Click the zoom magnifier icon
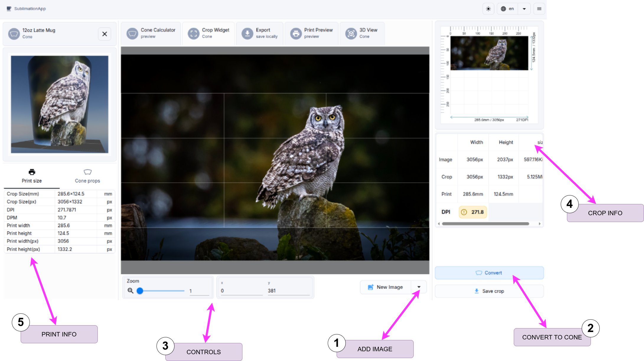Image resolution: width=644 pixels, height=361 pixels. click(130, 291)
